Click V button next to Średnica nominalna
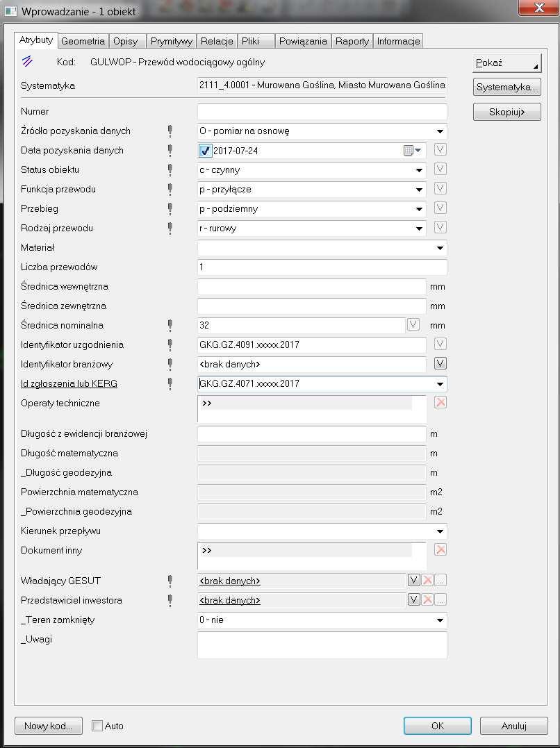 coord(413,325)
